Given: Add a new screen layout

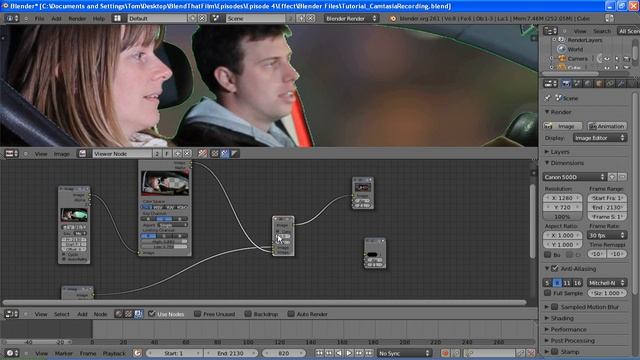Looking at the screenshot, I should coord(193,18).
